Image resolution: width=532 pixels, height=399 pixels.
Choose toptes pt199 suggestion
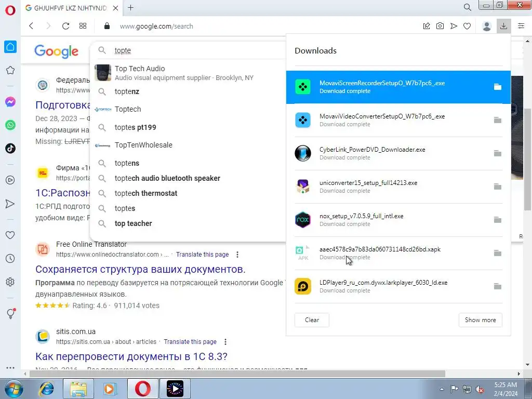click(188, 128)
